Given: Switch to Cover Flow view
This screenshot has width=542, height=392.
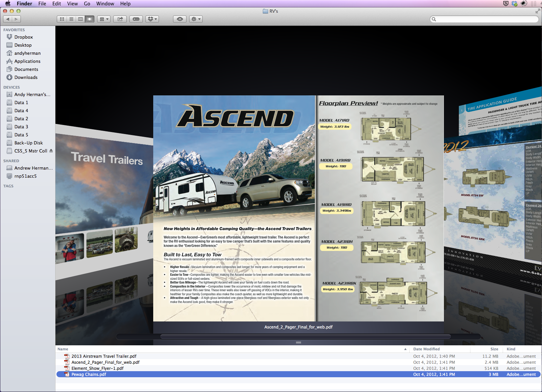Looking at the screenshot, I should pyautogui.click(x=90, y=19).
